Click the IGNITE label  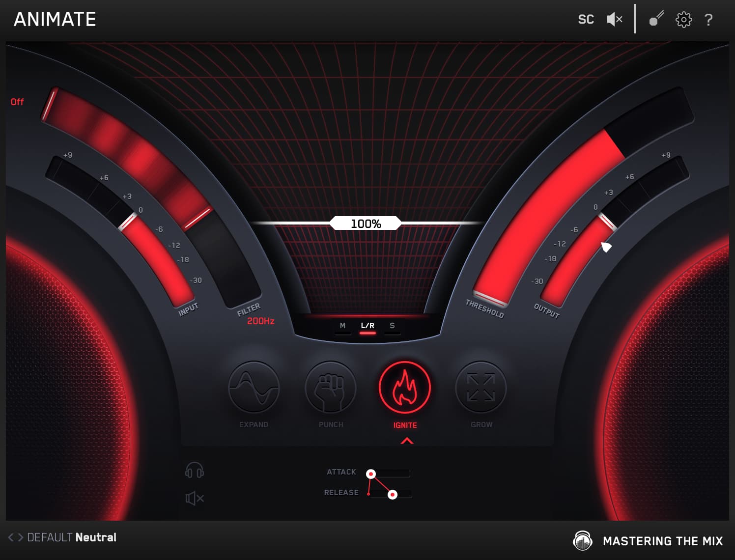point(405,425)
